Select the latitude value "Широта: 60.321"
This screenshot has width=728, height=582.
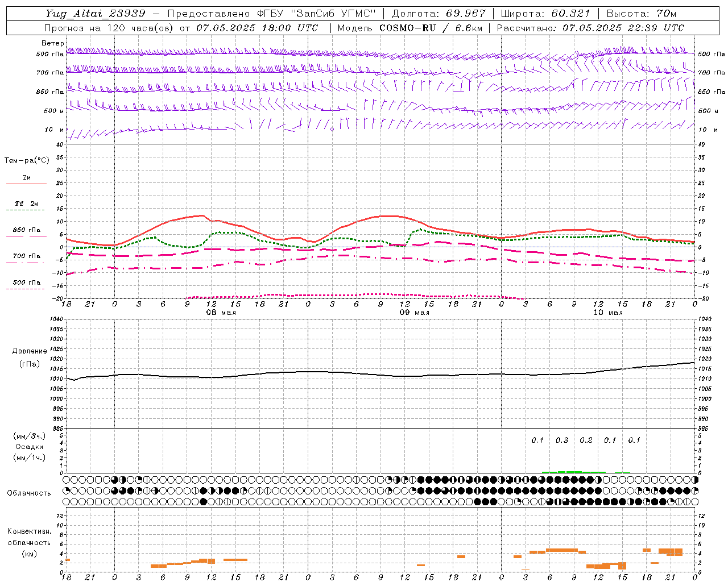pyautogui.click(x=546, y=14)
